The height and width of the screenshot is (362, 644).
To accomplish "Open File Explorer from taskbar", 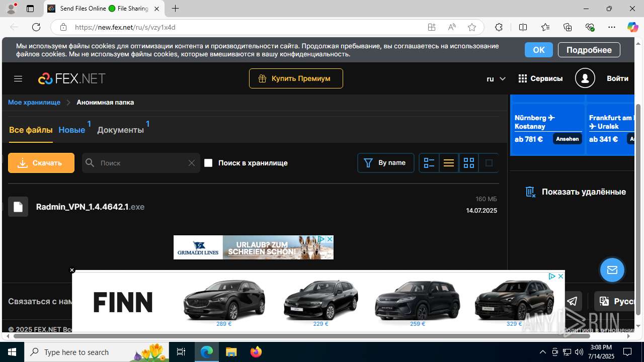I will point(231,352).
